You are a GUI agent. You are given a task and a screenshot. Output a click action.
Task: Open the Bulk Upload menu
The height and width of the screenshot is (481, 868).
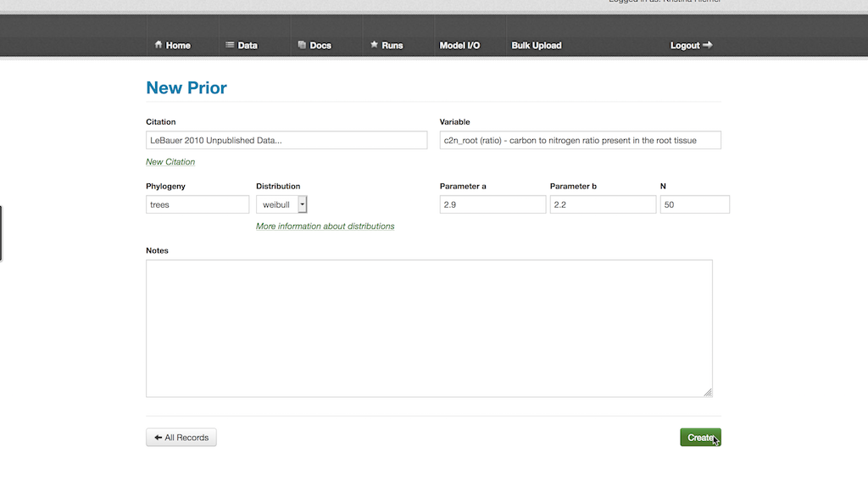pos(536,45)
